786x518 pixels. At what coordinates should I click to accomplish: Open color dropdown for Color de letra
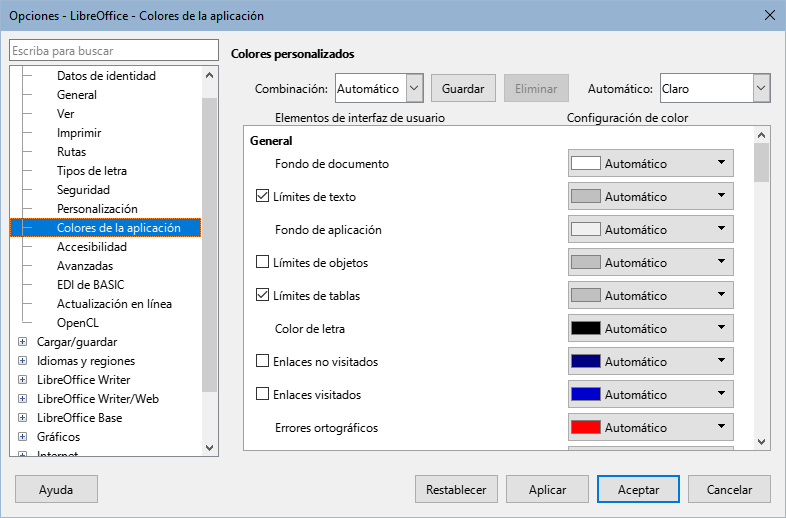coord(651,328)
